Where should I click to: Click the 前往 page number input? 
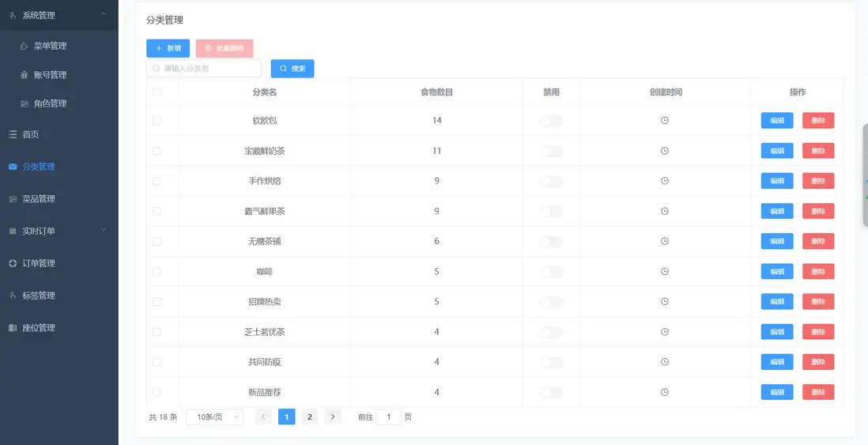389,417
